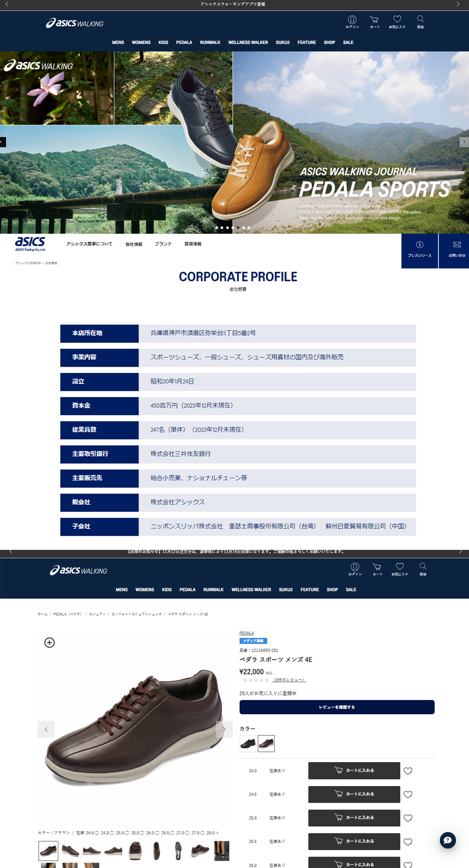Favorite size 25.5 with heart
The width and height of the screenshot is (469, 868).
point(408,842)
